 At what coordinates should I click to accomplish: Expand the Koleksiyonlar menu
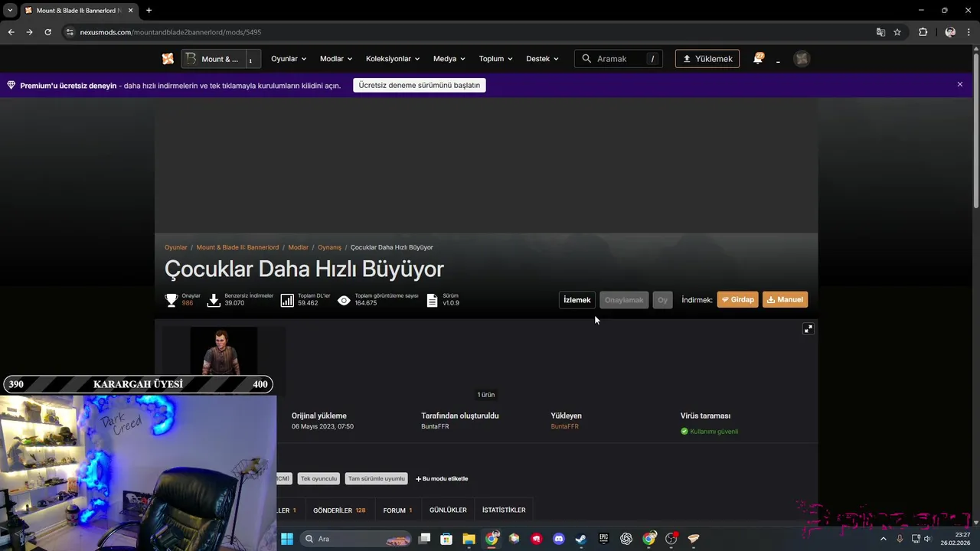click(x=394, y=59)
